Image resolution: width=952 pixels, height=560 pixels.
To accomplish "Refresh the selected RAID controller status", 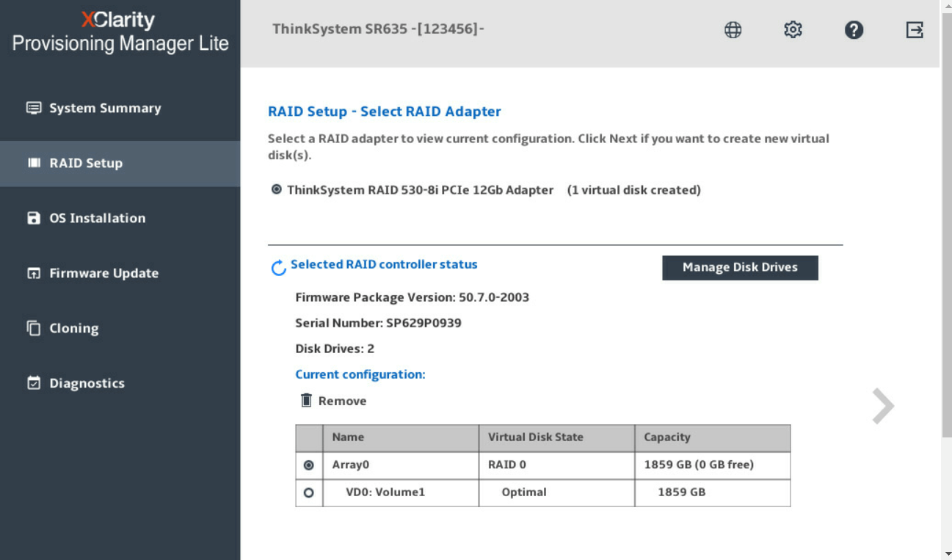I will pos(279,268).
